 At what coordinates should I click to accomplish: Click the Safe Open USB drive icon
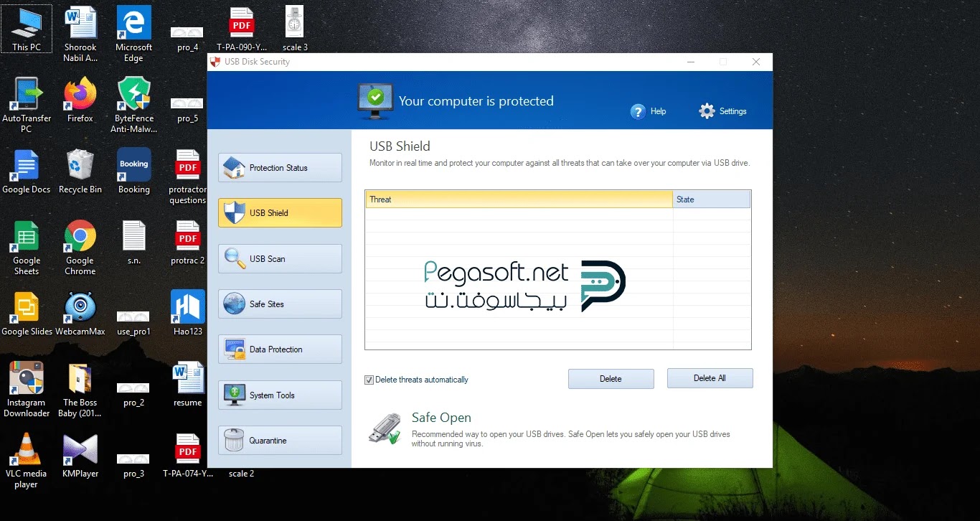tap(385, 428)
